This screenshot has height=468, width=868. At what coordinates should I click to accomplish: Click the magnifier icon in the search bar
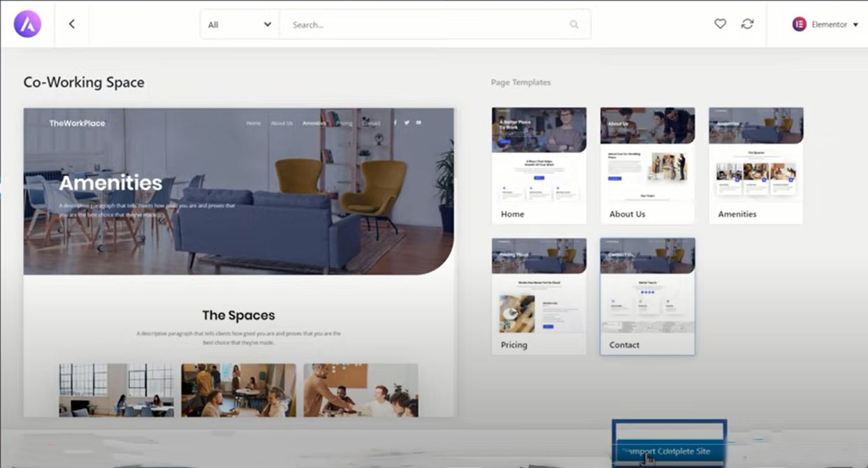point(574,24)
